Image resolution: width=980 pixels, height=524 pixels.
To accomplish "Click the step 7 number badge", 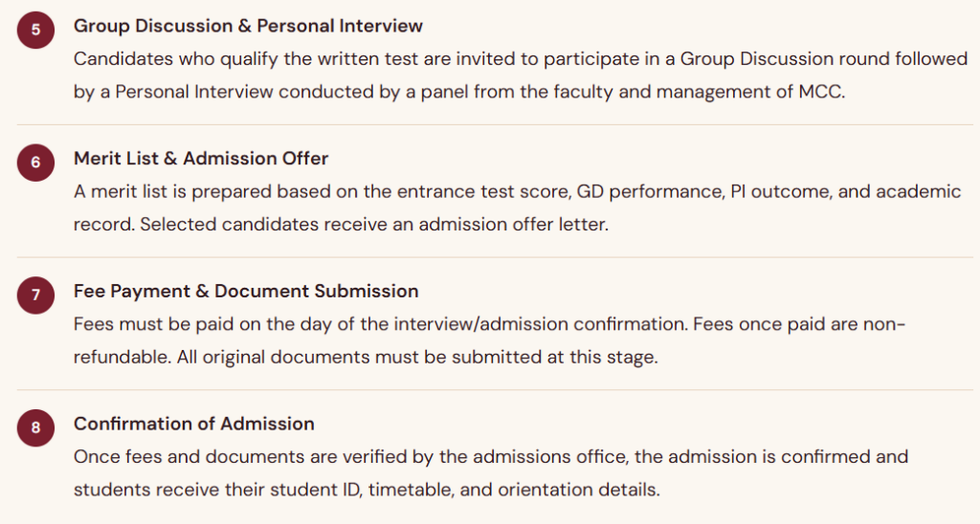I will [x=35, y=295].
